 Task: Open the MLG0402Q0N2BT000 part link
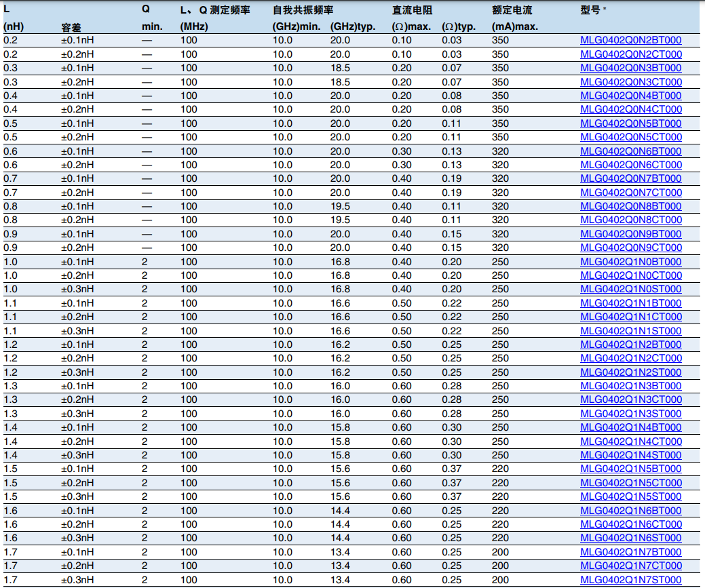[630, 40]
